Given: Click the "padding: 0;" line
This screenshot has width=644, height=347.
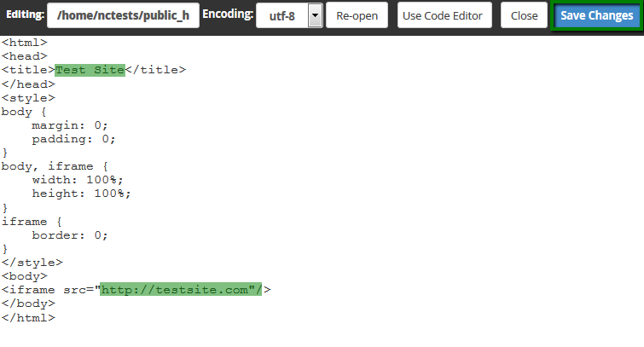Looking at the screenshot, I should tap(74, 139).
